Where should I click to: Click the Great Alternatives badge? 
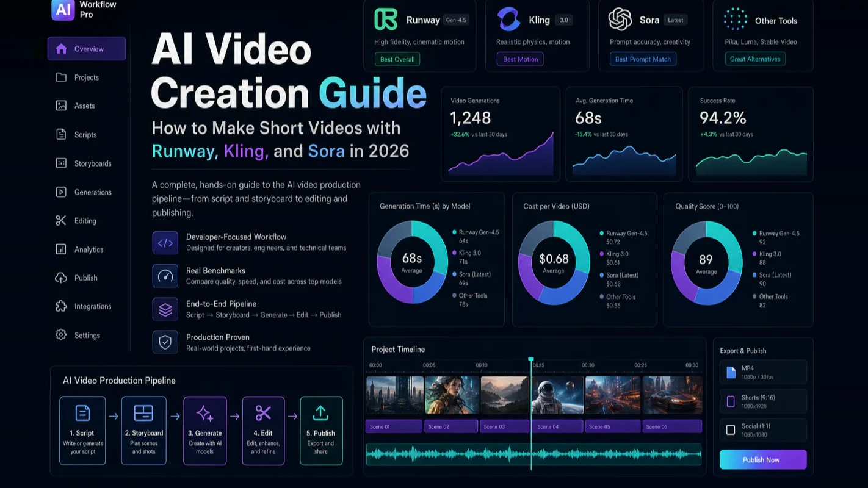(755, 59)
